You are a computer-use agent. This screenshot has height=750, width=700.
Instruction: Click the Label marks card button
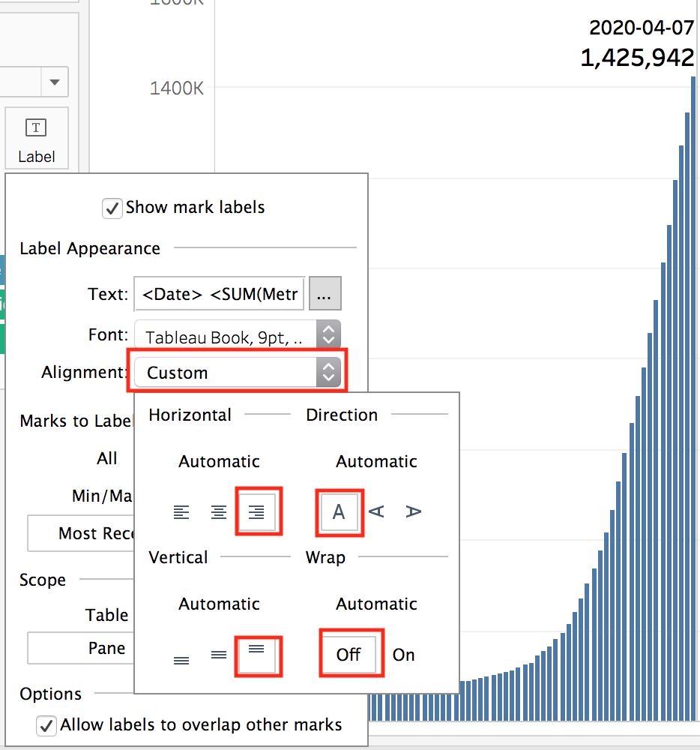(x=36, y=139)
